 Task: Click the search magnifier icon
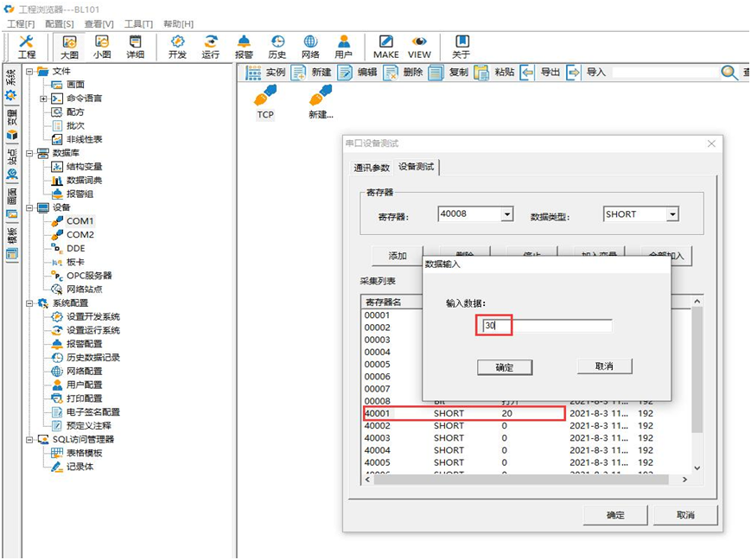click(x=729, y=73)
